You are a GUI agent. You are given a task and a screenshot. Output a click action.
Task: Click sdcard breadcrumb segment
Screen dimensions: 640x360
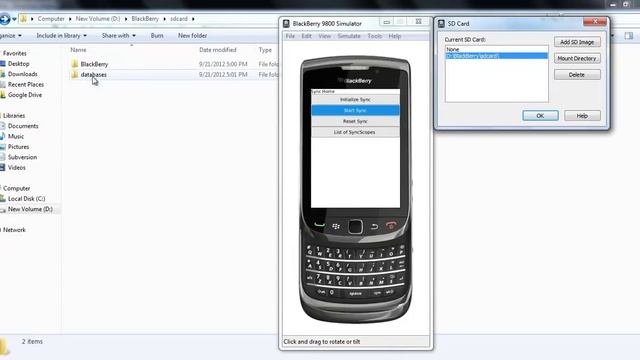179,19
